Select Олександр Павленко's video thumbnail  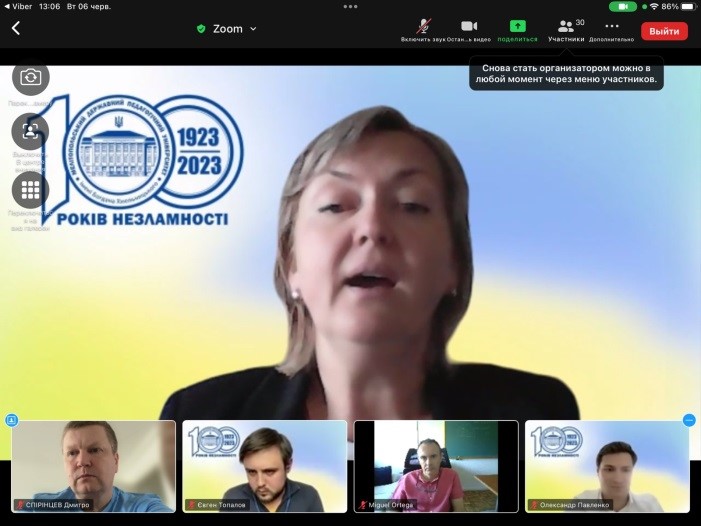pyautogui.click(x=607, y=466)
